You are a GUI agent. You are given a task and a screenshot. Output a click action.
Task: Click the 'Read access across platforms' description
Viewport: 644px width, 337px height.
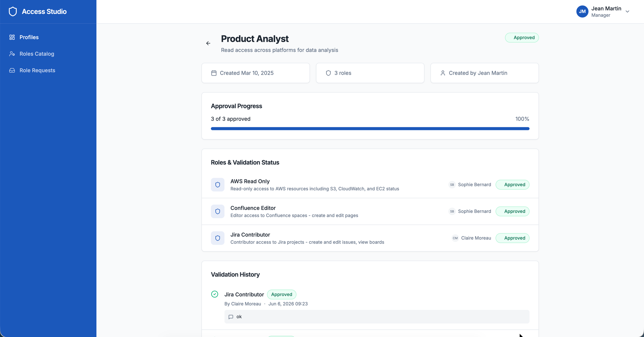[x=279, y=50]
